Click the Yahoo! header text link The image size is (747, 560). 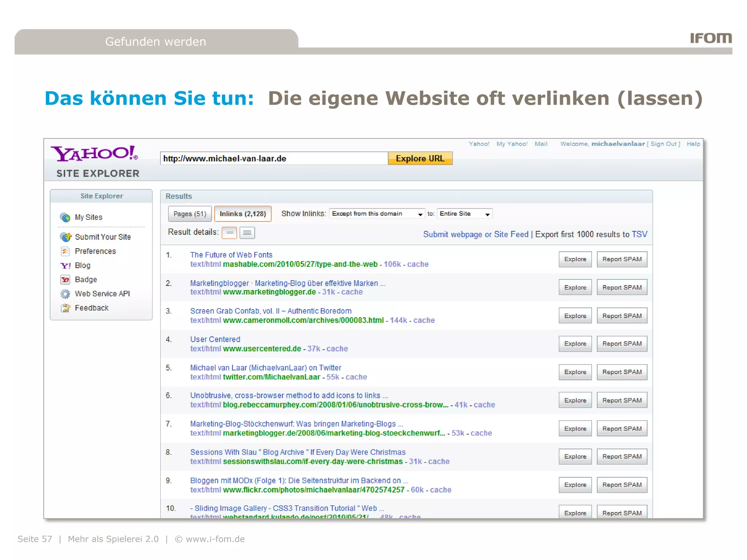[479, 144]
